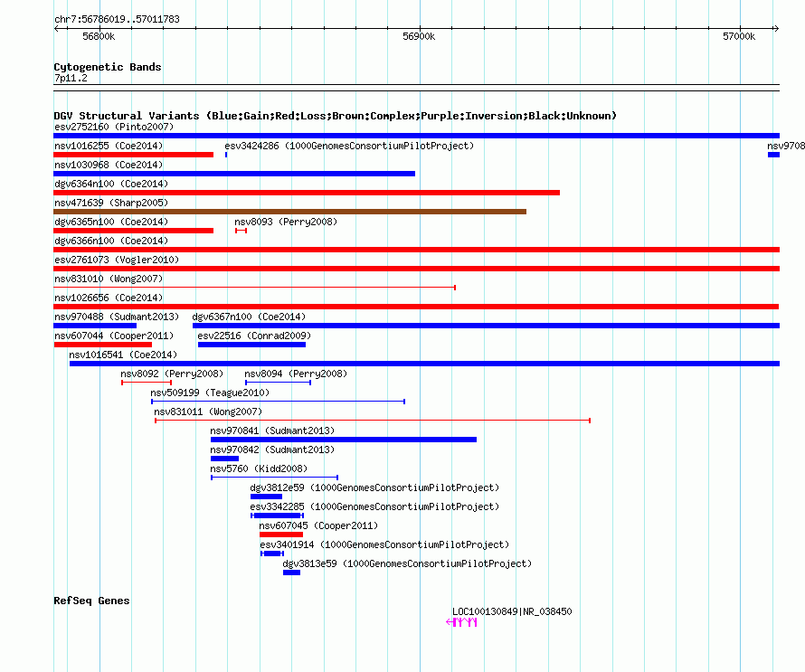Click the dgv6364n100 (Coe2014) label

pos(111,184)
